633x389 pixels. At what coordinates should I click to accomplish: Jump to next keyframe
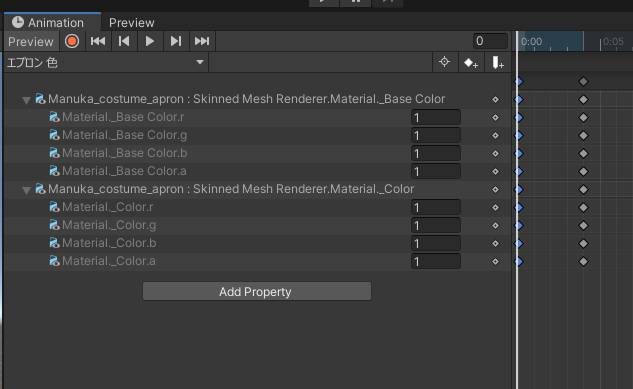tap(176, 41)
